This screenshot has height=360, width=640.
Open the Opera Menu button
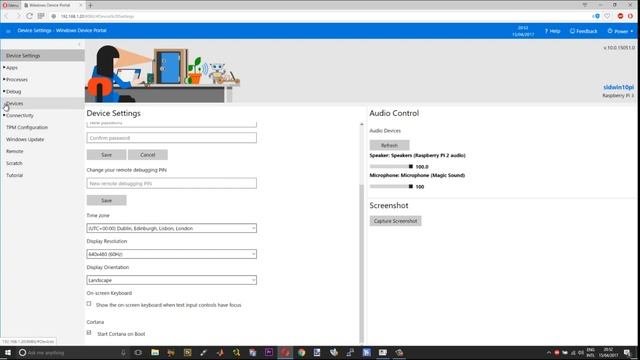click(10, 5)
